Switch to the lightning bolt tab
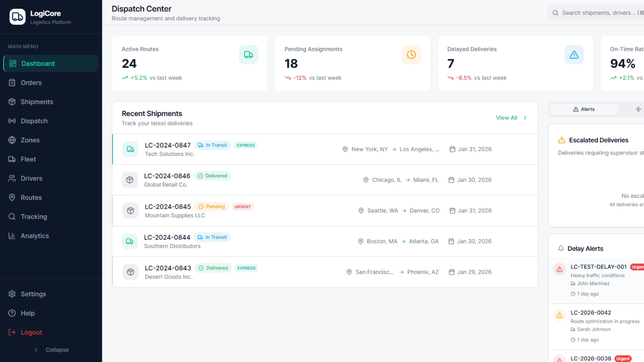 click(x=638, y=109)
